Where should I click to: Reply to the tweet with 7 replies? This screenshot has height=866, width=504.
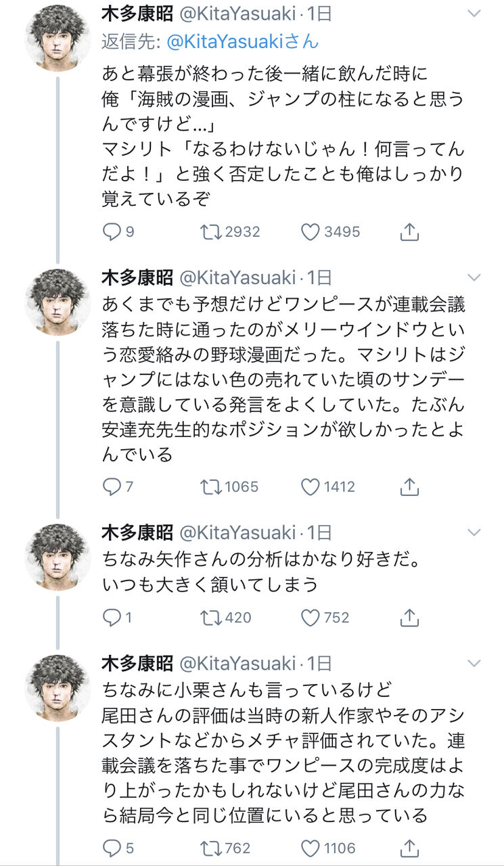(111, 486)
